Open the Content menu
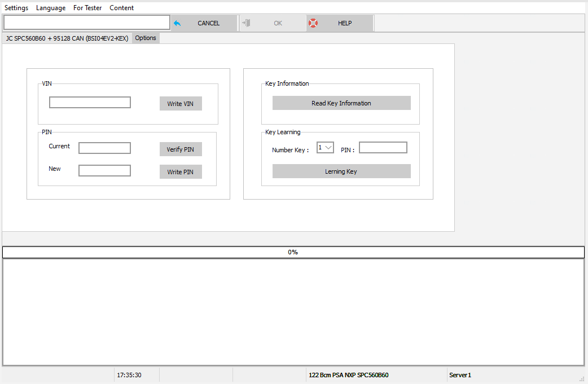Image resolution: width=588 pixels, height=384 pixels. (121, 7)
